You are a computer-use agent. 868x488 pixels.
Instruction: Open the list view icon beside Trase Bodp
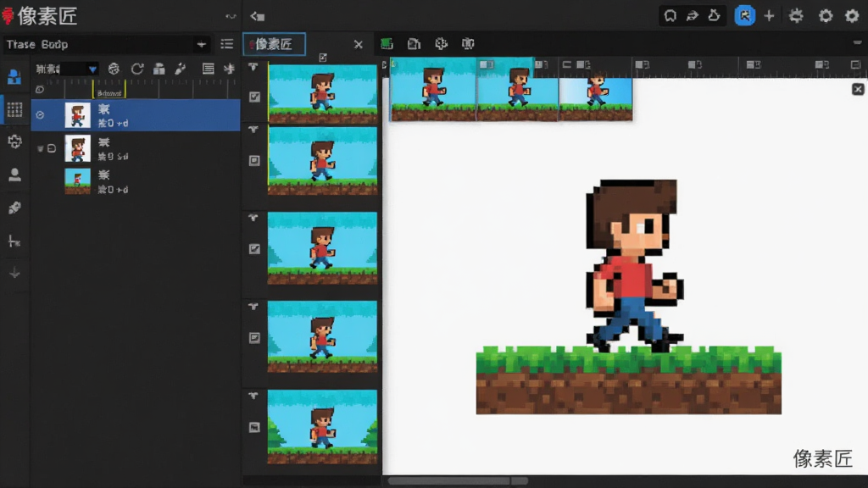[x=227, y=44]
